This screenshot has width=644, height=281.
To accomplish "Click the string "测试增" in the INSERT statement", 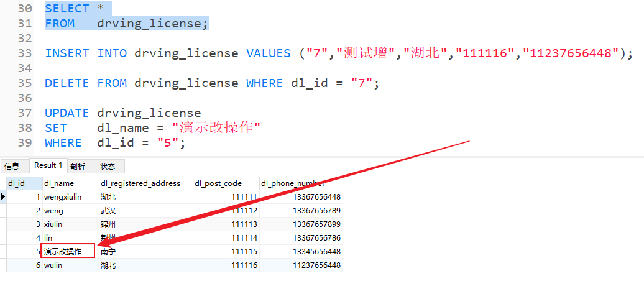I will [366, 53].
